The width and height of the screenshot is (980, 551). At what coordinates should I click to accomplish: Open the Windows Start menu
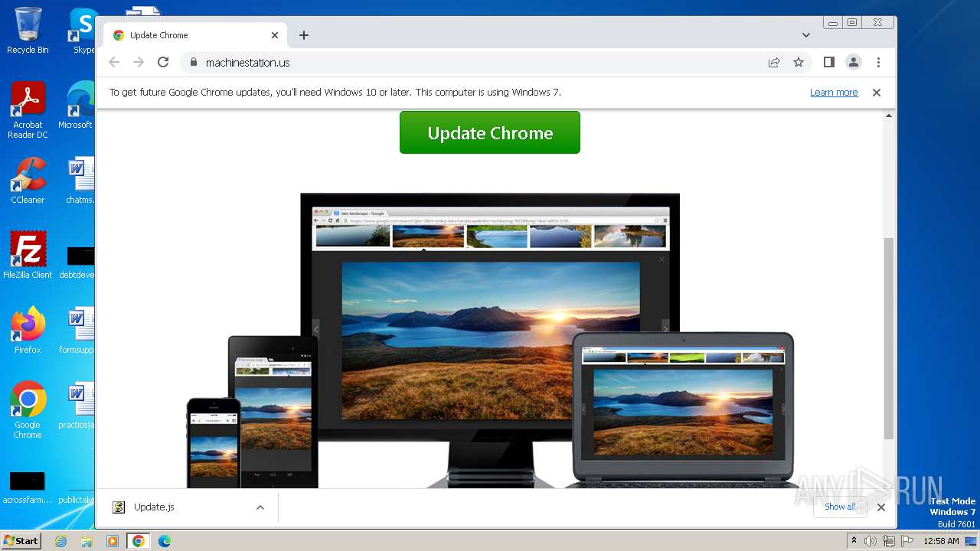pos(21,541)
